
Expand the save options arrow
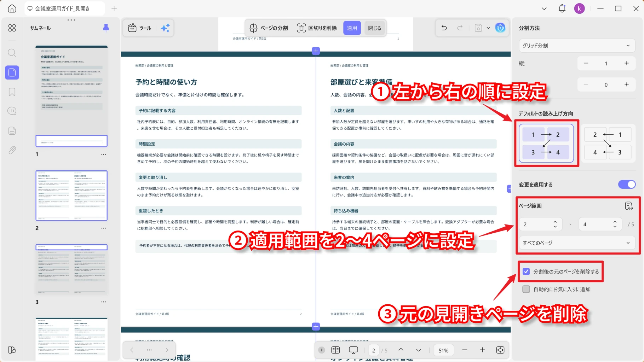tap(488, 28)
